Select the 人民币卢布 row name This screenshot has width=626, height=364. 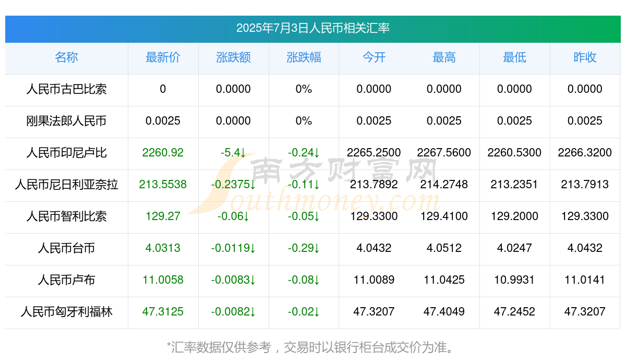click(66, 280)
